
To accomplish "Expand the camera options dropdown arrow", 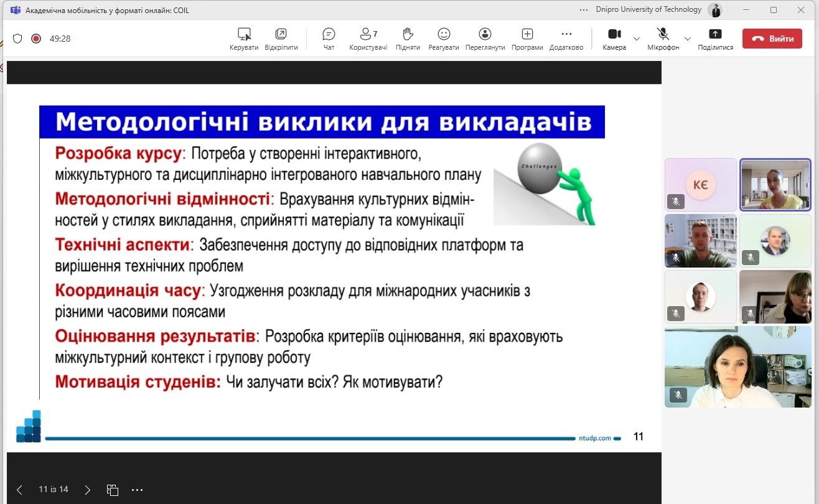I will [636, 39].
